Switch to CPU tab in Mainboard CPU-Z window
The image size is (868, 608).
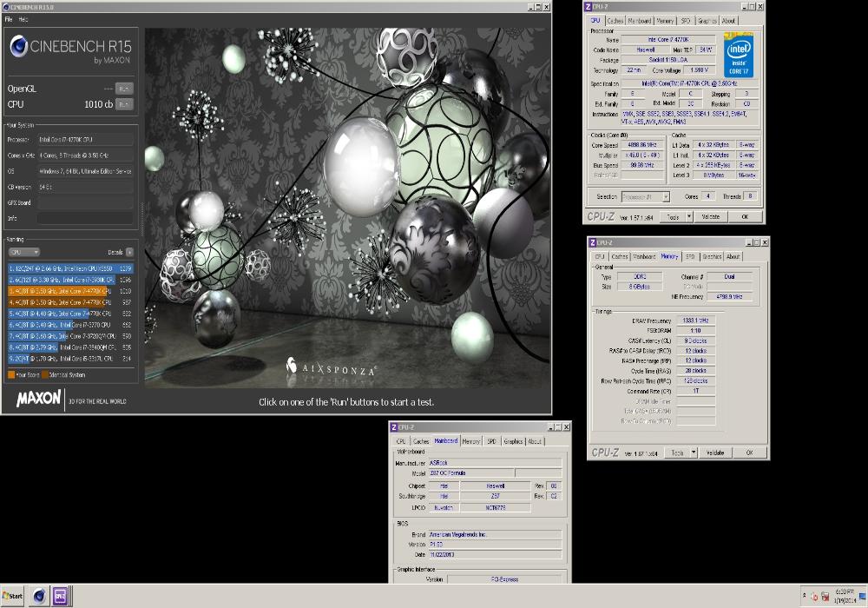pos(401,441)
